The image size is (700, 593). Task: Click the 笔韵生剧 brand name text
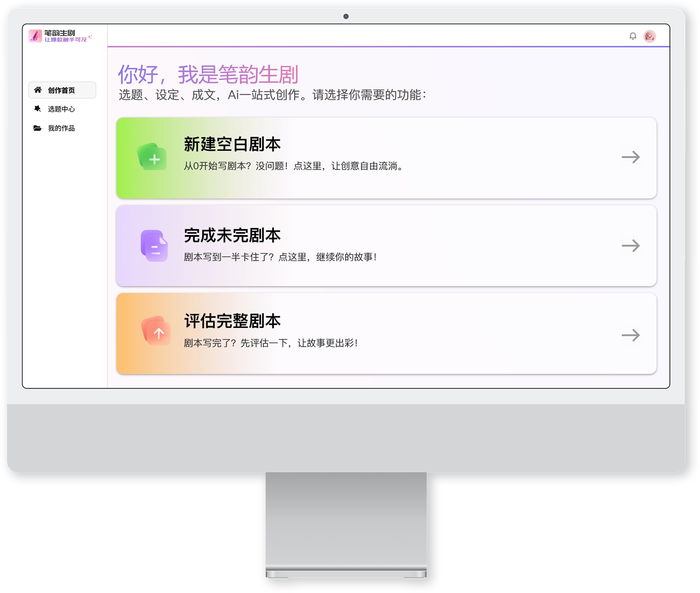59,33
